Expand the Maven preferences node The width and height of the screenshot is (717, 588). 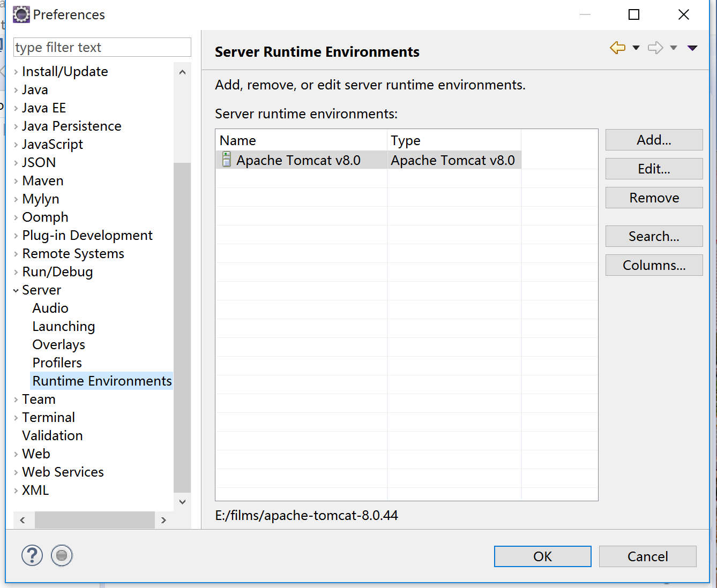pos(16,181)
